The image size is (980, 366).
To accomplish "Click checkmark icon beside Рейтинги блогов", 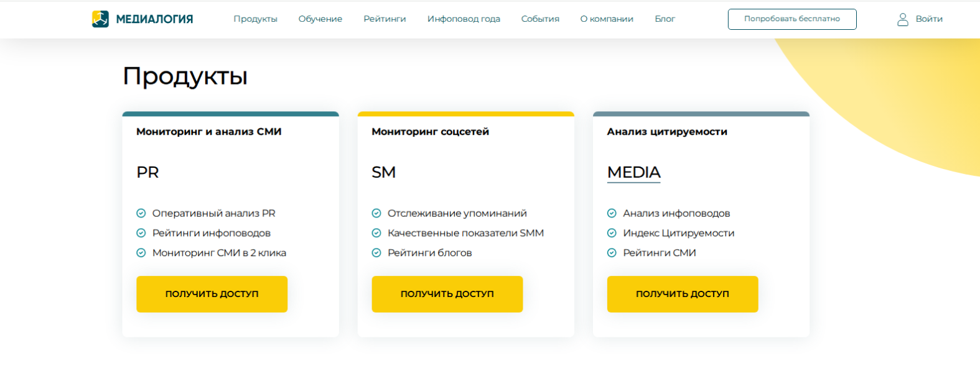I will click(x=376, y=253).
